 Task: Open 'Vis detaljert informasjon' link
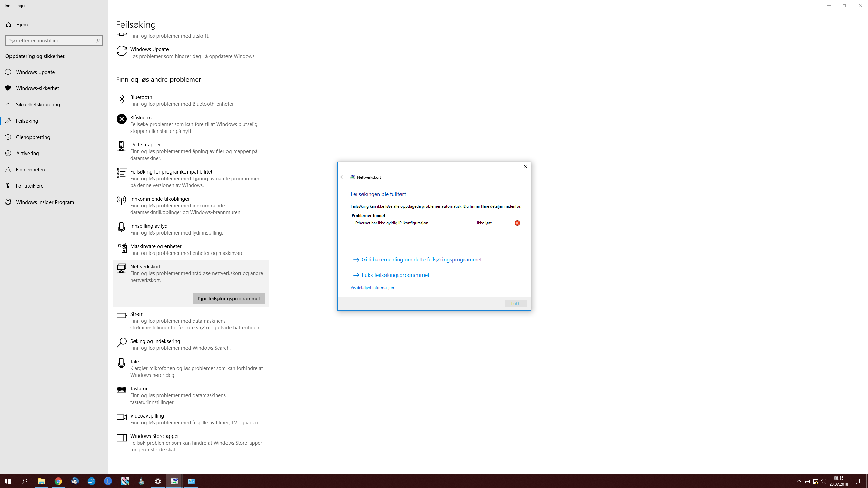[372, 287]
